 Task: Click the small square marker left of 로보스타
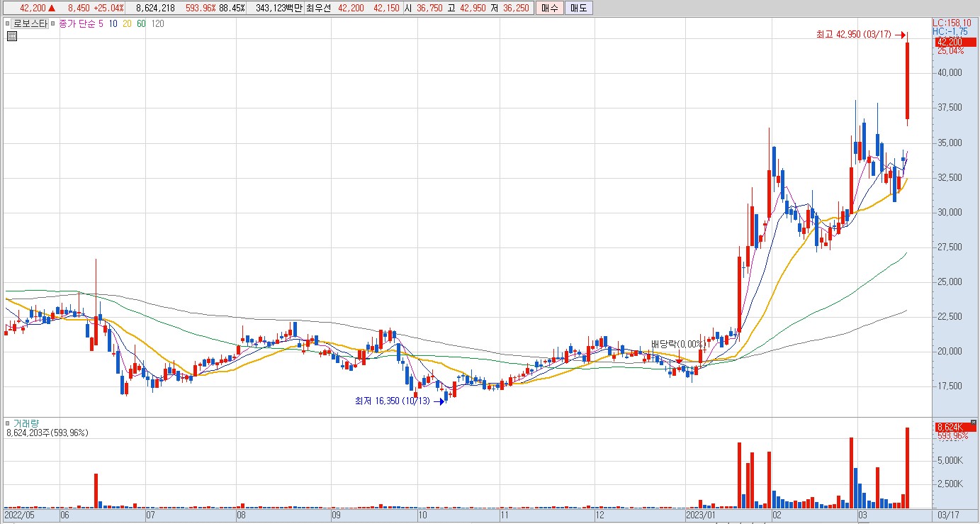point(9,23)
